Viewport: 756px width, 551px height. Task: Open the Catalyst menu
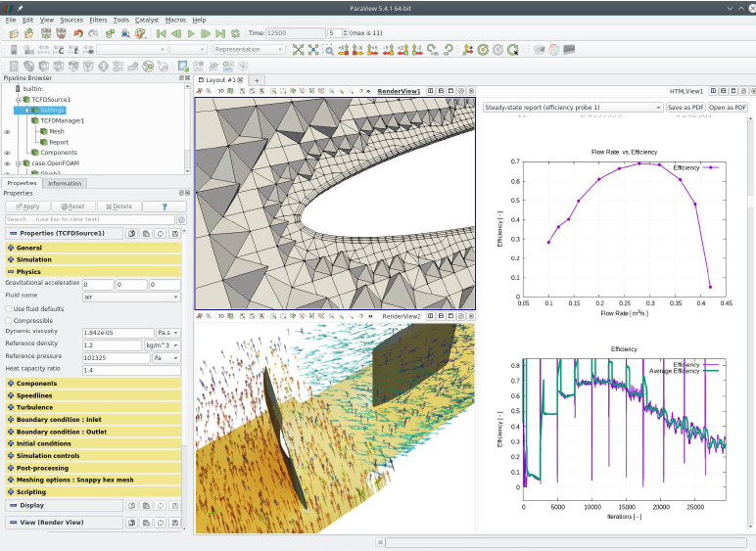[147, 20]
